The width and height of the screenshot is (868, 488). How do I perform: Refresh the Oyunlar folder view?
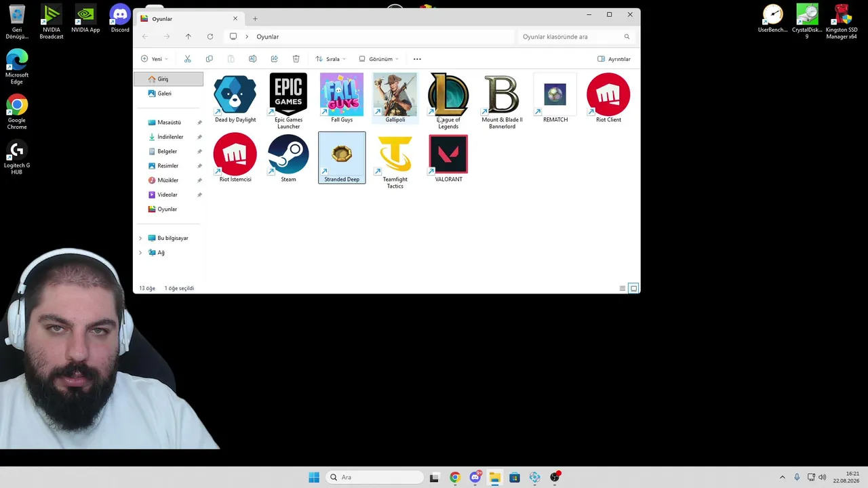pyautogui.click(x=210, y=37)
